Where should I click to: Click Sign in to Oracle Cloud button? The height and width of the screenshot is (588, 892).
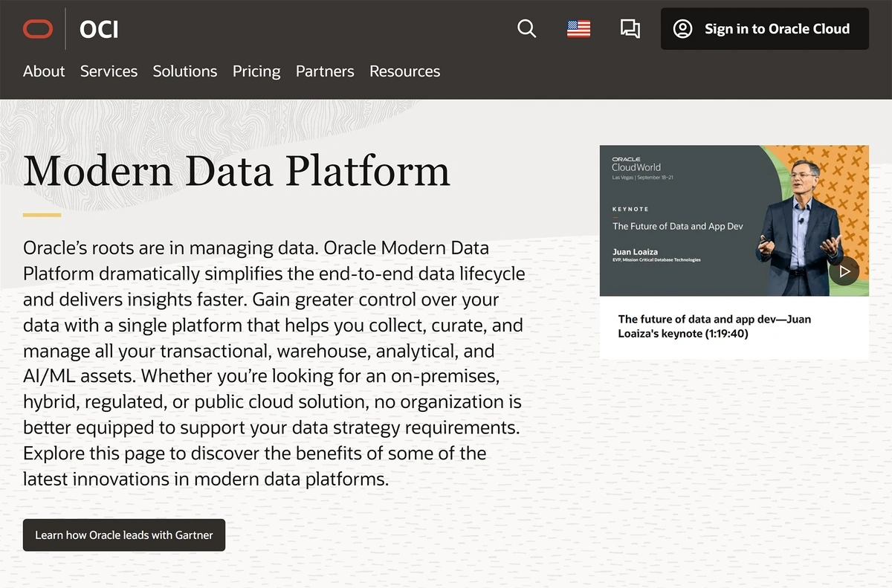765,29
